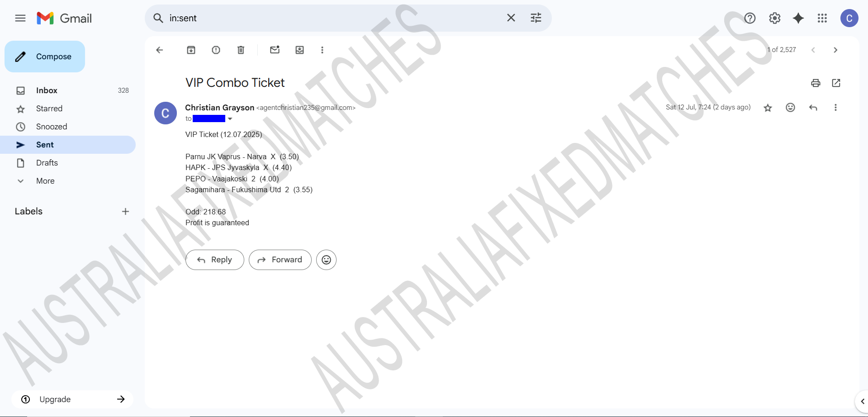Print all with the printer icon
868x417 pixels.
(x=816, y=83)
